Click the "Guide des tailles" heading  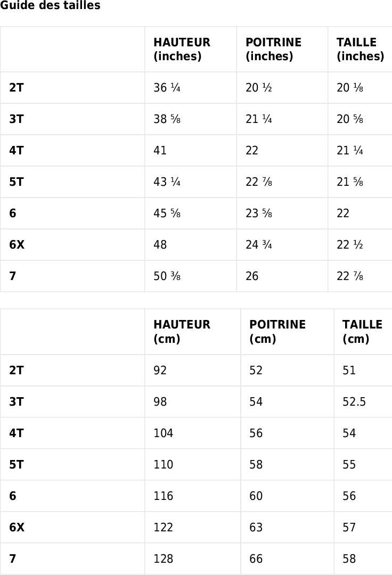50,6
